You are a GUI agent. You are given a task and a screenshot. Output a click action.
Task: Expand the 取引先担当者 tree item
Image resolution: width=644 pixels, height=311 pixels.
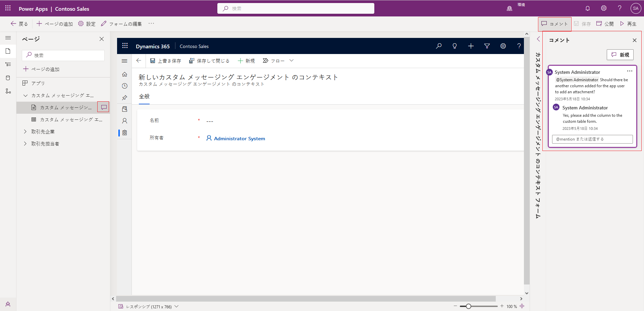(x=25, y=144)
